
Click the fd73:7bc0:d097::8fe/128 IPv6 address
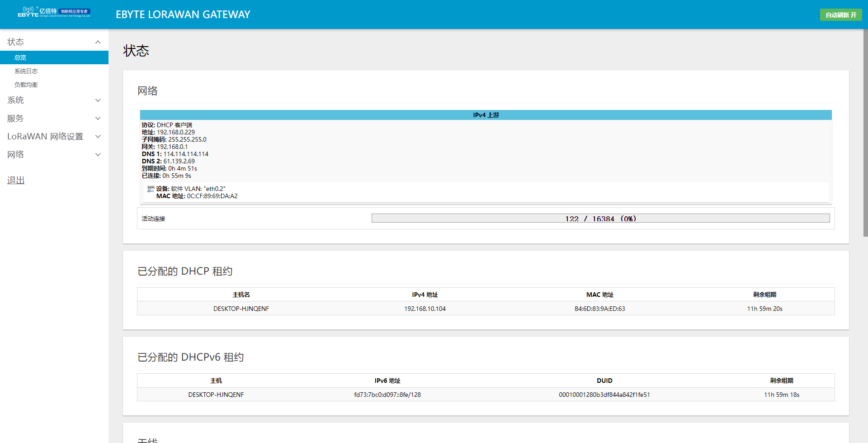tap(387, 395)
